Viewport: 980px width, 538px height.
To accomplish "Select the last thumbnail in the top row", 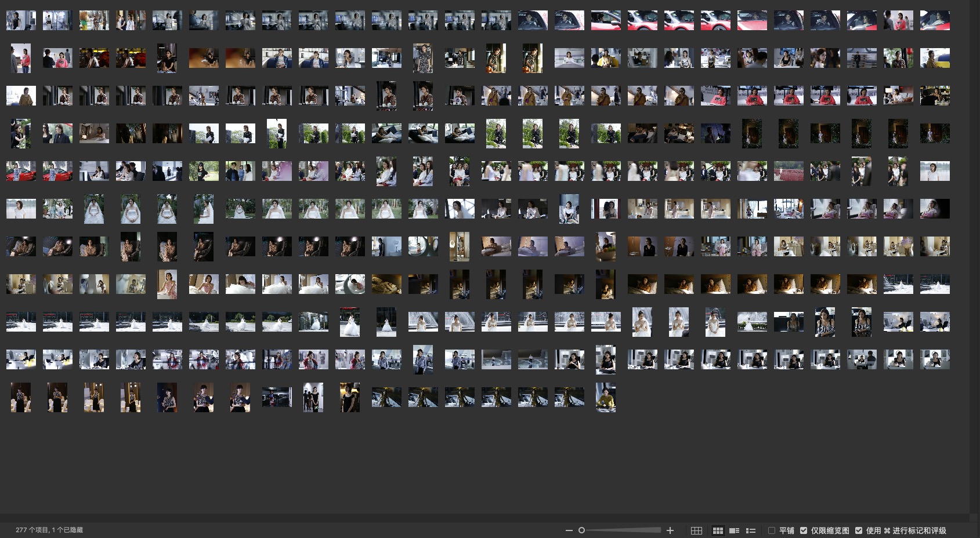I will 935,20.
